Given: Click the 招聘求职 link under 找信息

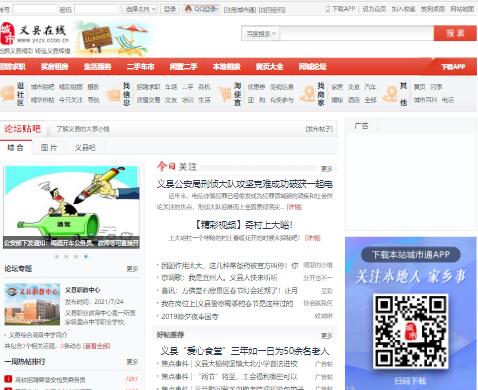Looking at the screenshot, I should pyautogui.click(x=148, y=87).
